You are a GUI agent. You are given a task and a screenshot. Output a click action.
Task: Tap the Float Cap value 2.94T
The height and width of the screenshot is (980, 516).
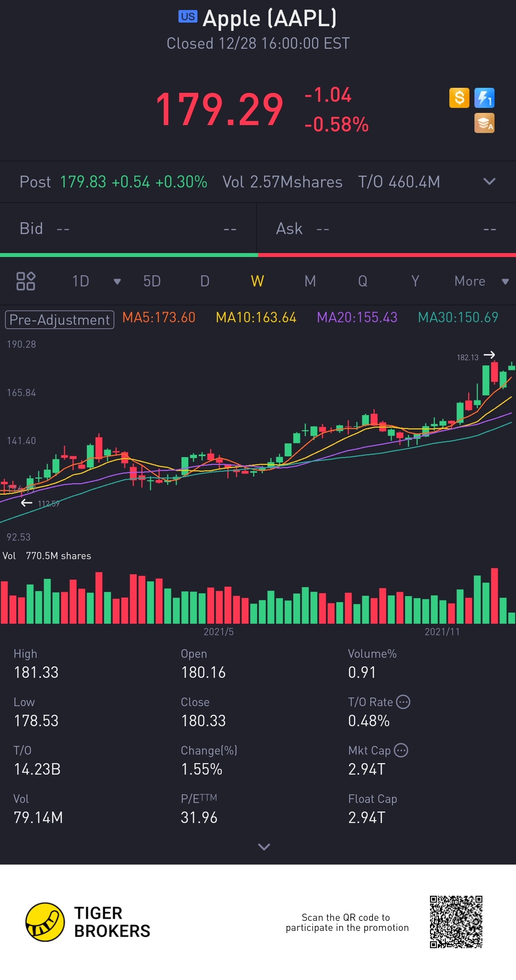[367, 817]
